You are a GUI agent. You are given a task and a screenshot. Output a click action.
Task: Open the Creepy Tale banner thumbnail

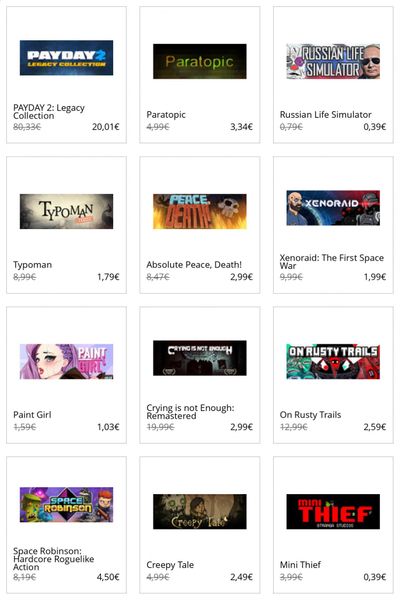(199, 511)
